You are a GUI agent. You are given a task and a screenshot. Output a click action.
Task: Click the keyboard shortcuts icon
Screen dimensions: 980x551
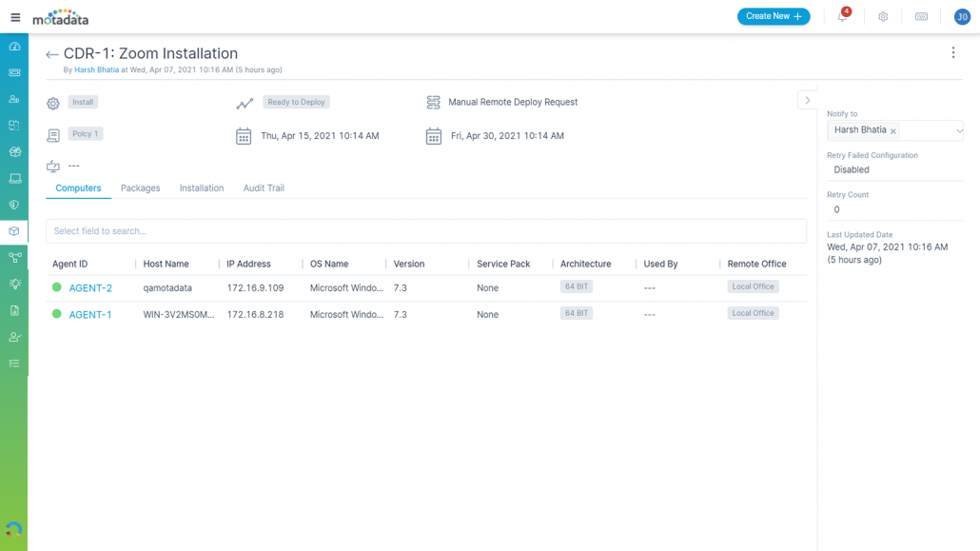921,17
